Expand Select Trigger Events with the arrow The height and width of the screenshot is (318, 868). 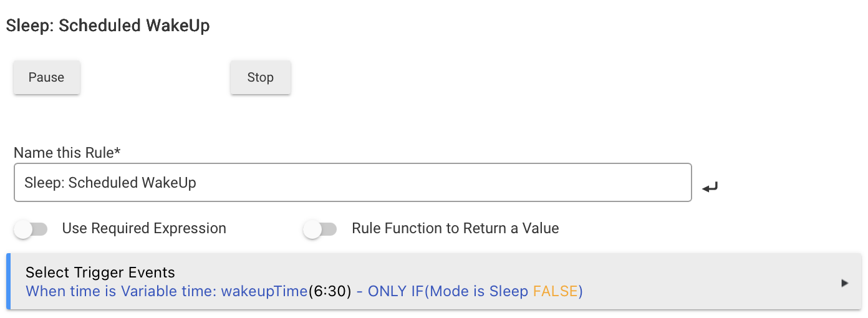[845, 283]
